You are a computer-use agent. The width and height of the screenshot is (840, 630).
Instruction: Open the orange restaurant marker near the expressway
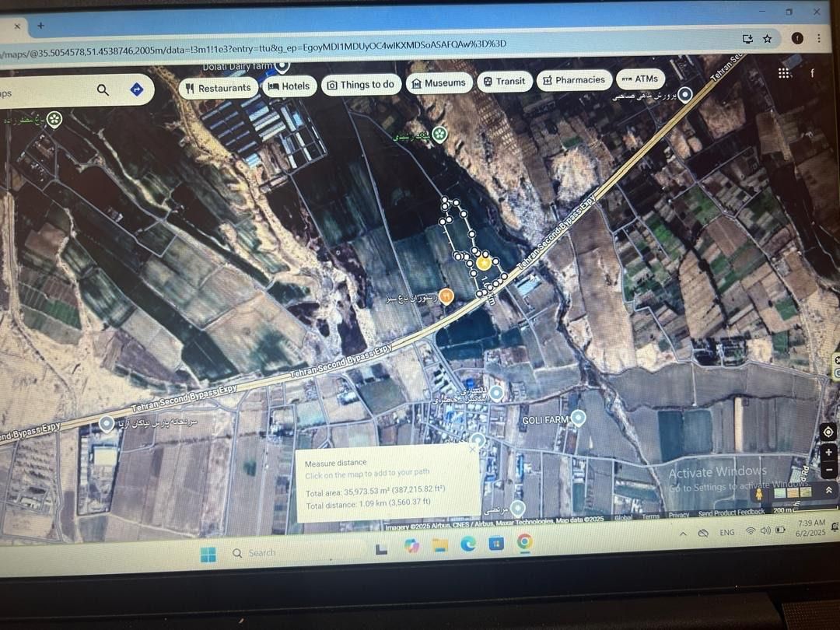446,296
